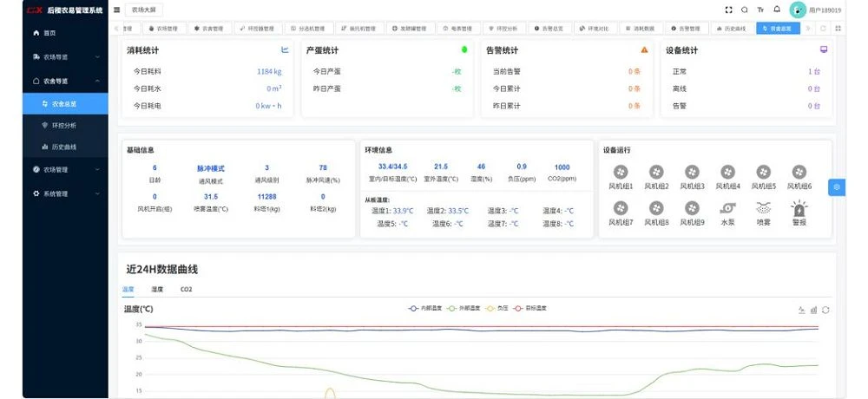Click the 用户189019 username
Image resolution: width=868 pixels, height=399 pixels.
(825, 10)
